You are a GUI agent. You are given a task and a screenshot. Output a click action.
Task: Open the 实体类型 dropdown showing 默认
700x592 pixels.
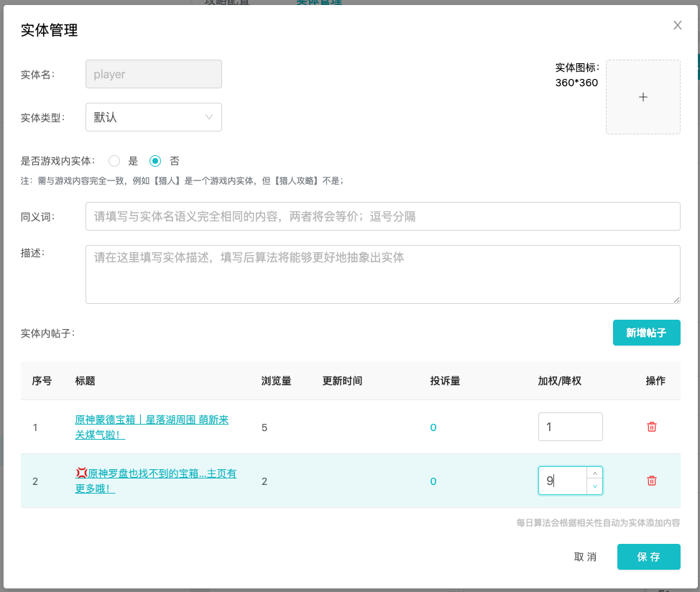[x=153, y=117]
